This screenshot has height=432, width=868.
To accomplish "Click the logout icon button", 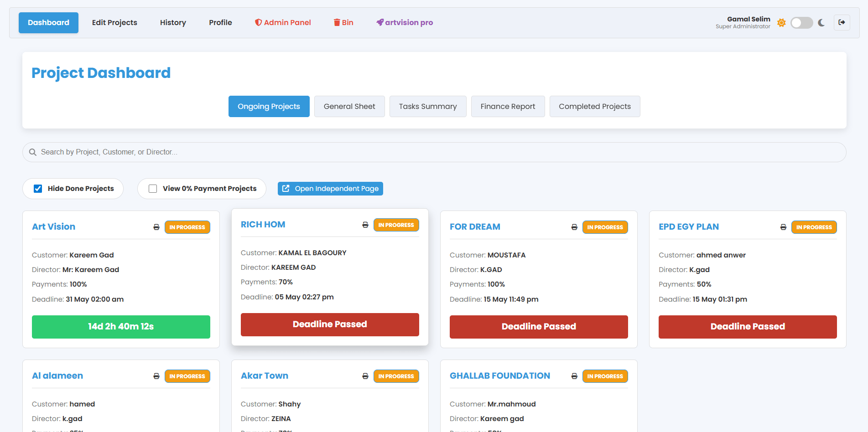I will pos(842,22).
